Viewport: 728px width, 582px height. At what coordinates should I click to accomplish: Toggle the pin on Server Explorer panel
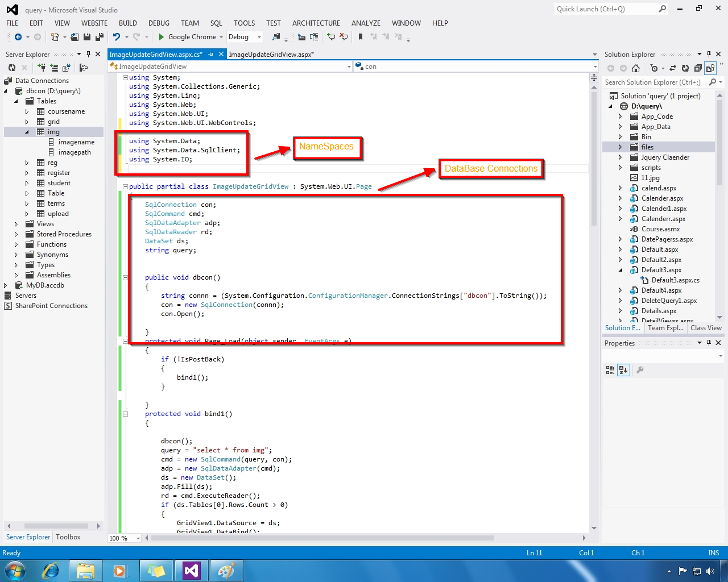[89, 54]
